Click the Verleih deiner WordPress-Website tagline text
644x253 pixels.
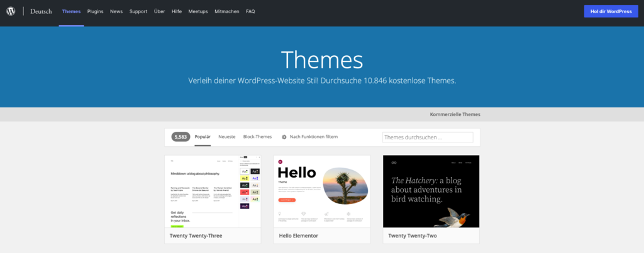(x=322, y=81)
